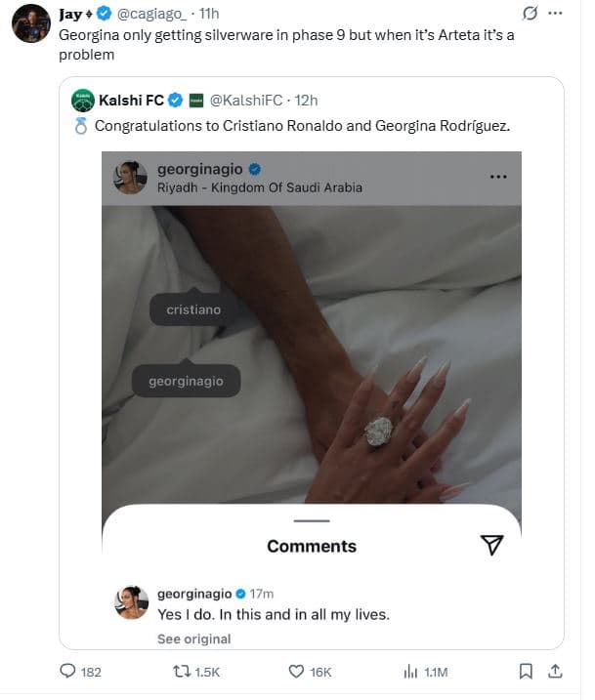Share the tweet via share icon
Screen dimensions: 595x700
(x=555, y=671)
